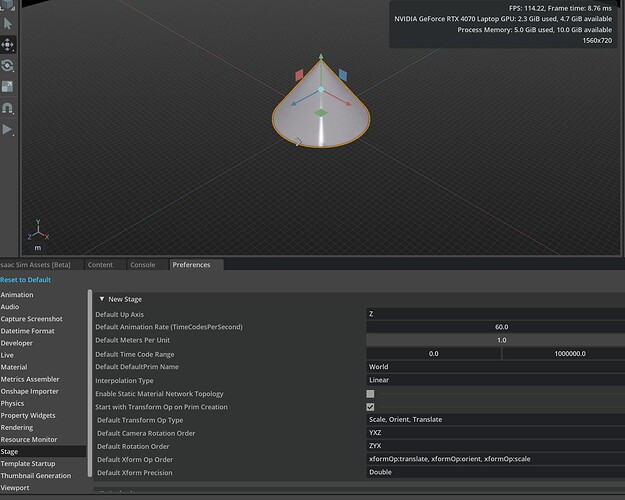
Task: Choose the Select arrow tool
Action: click(8, 24)
